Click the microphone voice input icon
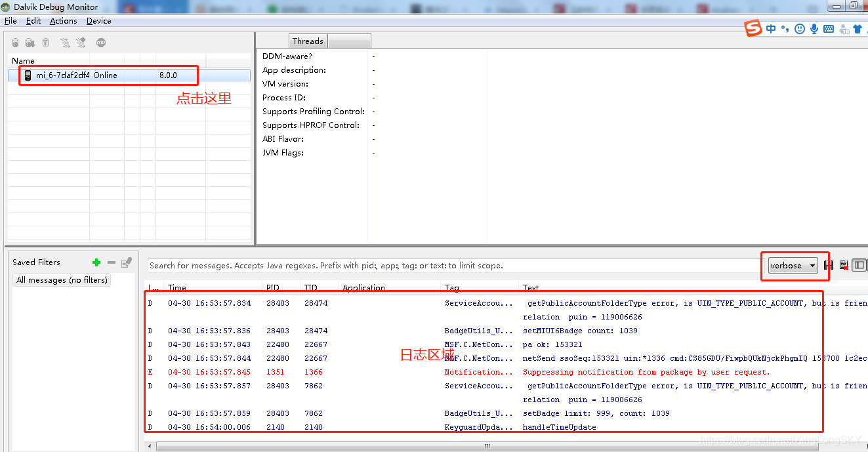 814,29
